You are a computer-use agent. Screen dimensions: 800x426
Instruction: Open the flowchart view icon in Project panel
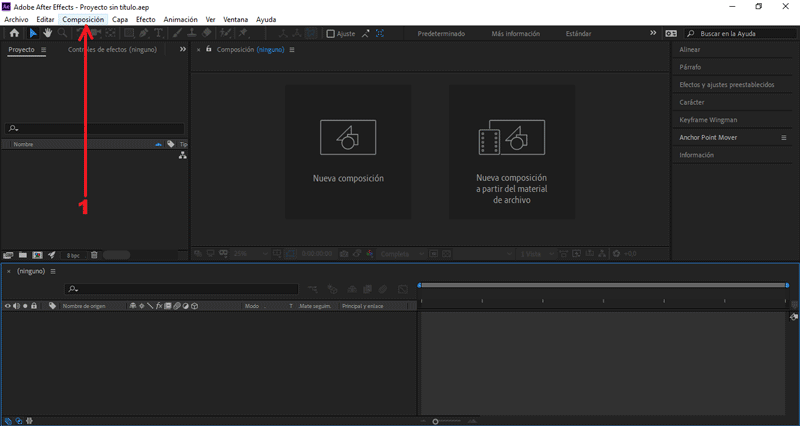tap(183, 155)
